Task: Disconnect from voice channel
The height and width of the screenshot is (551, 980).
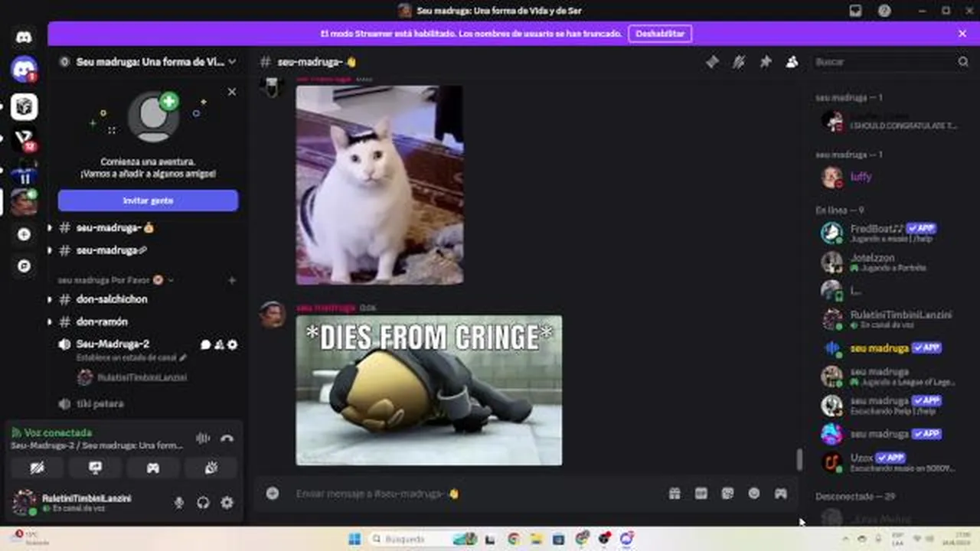Action: (227, 439)
